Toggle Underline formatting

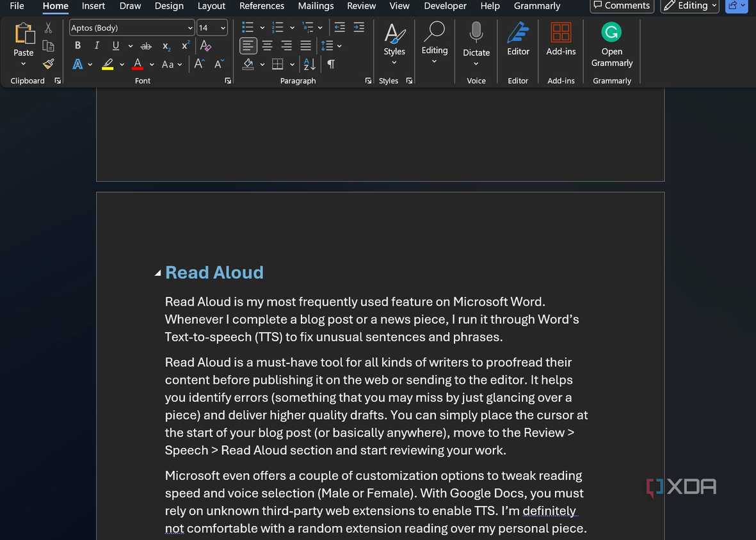pyautogui.click(x=116, y=46)
